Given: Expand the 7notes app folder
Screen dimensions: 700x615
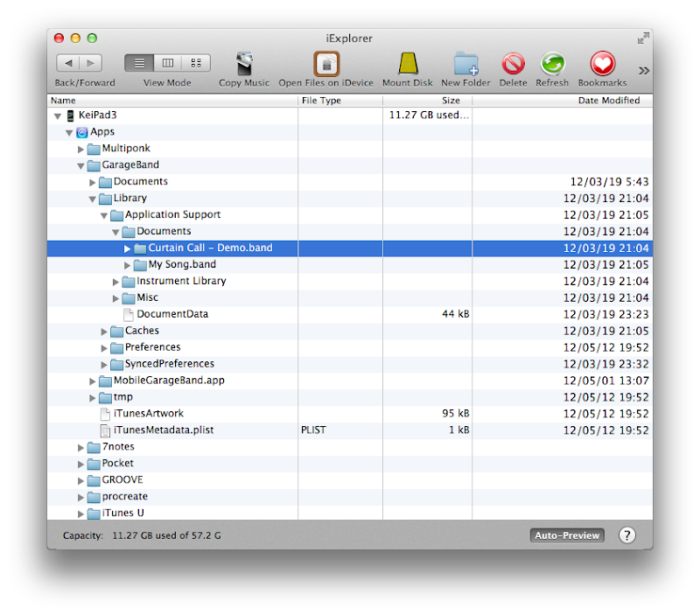Looking at the screenshot, I should (x=80, y=447).
